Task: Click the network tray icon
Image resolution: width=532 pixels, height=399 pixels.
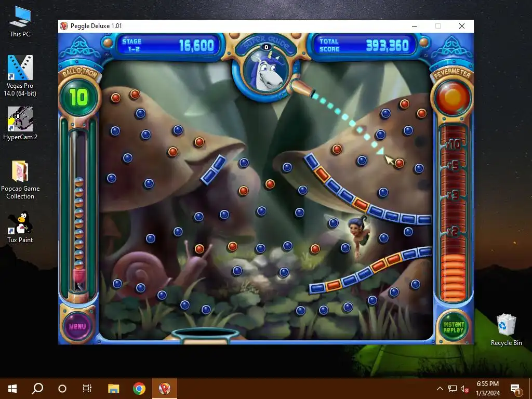Action: coord(453,389)
